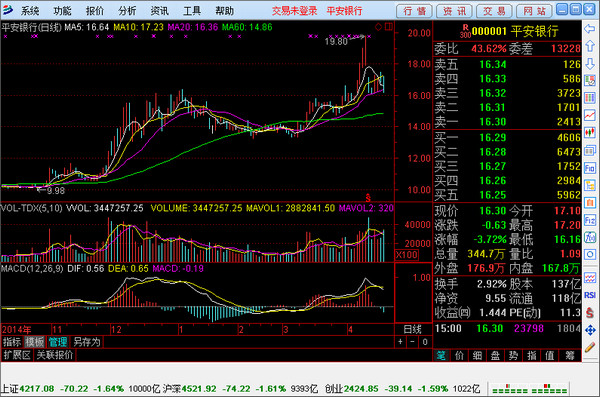Screen dimensions: 600x397
Task: Select the 指标 tab below chart
Action: point(12,342)
